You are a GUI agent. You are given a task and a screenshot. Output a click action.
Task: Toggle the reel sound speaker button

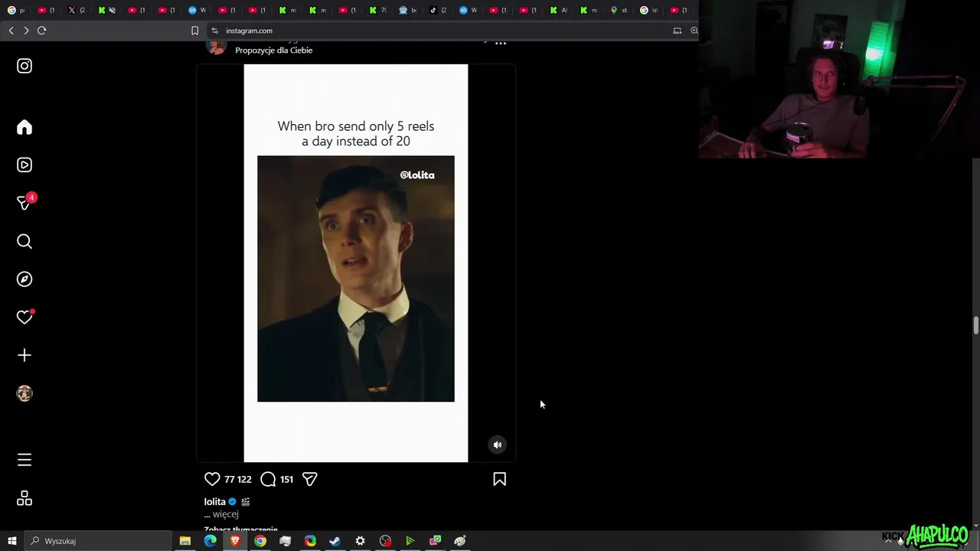498,445
